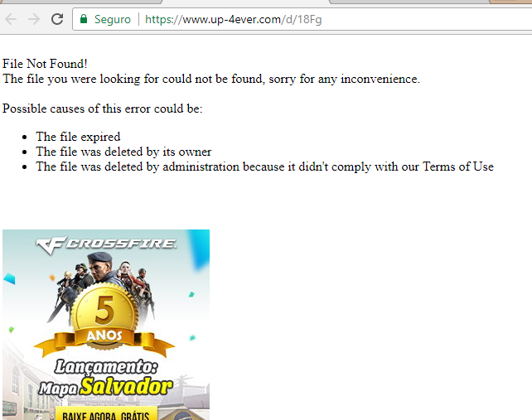Reload the current page
This screenshot has height=420, width=532.
57,19
